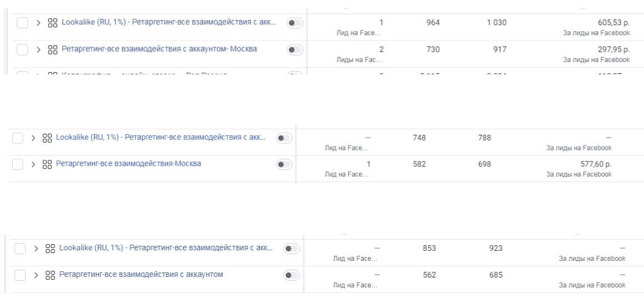The height and width of the screenshot is (303, 644).
Task: Tick the checkbox for the row costing 297,95 р.
Action: [x=22, y=50]
